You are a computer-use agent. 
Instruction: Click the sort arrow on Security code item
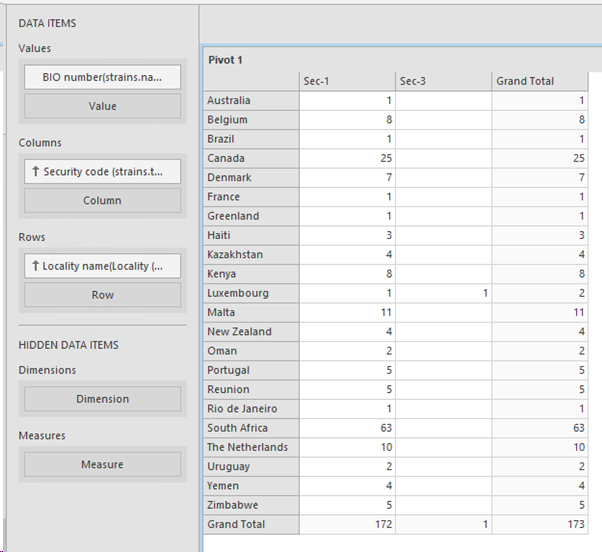36,172
